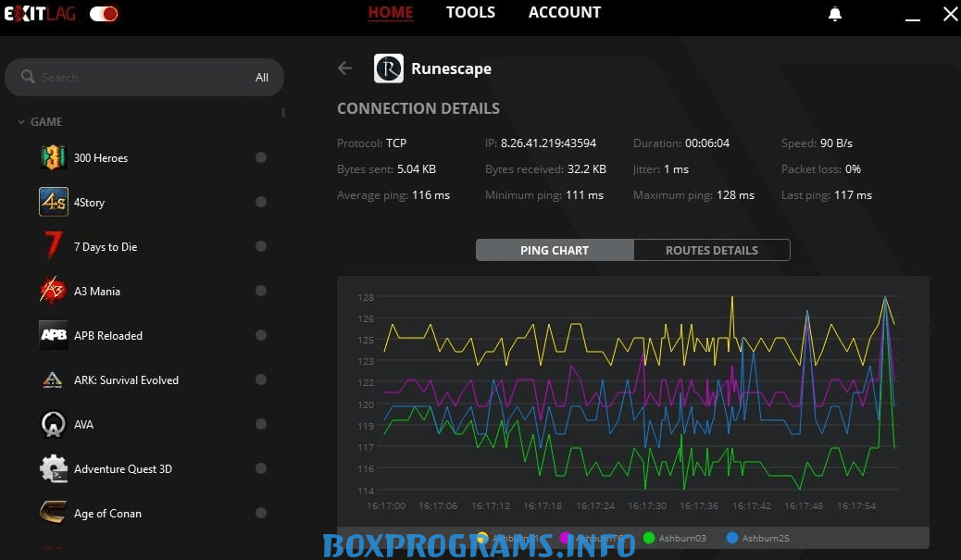Select the Adventure Quest 3D name
961x560 pixels.
point(123,468)
